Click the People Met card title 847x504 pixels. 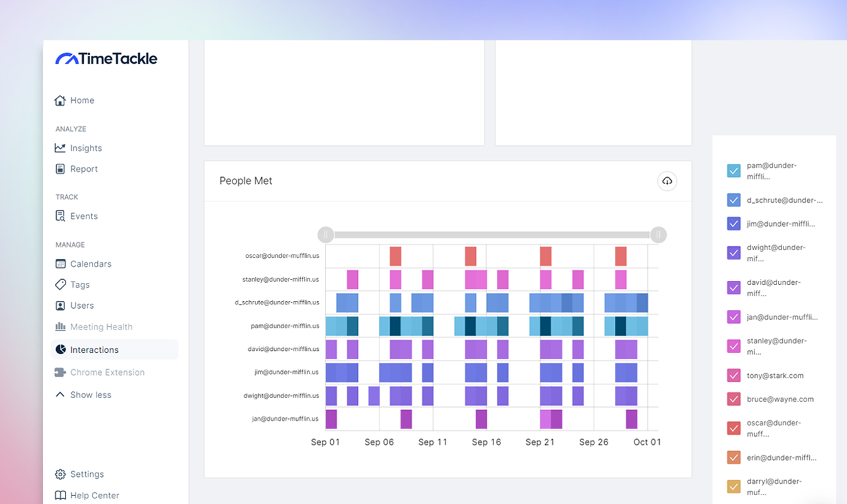tap(246, 181)
